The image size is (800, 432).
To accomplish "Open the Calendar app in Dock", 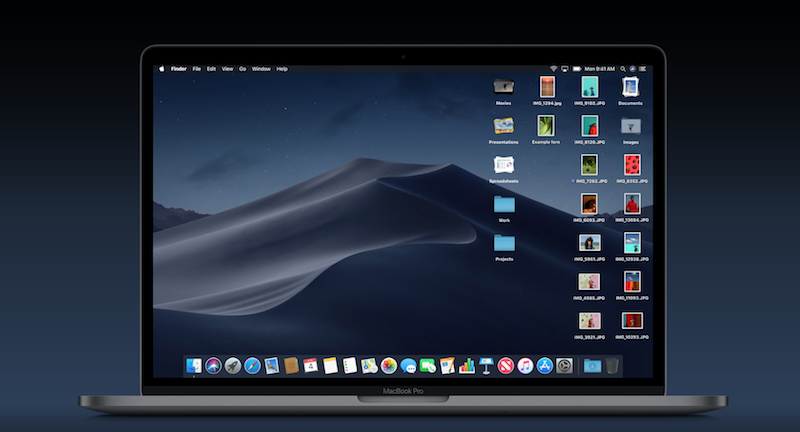I will point(310,366).
